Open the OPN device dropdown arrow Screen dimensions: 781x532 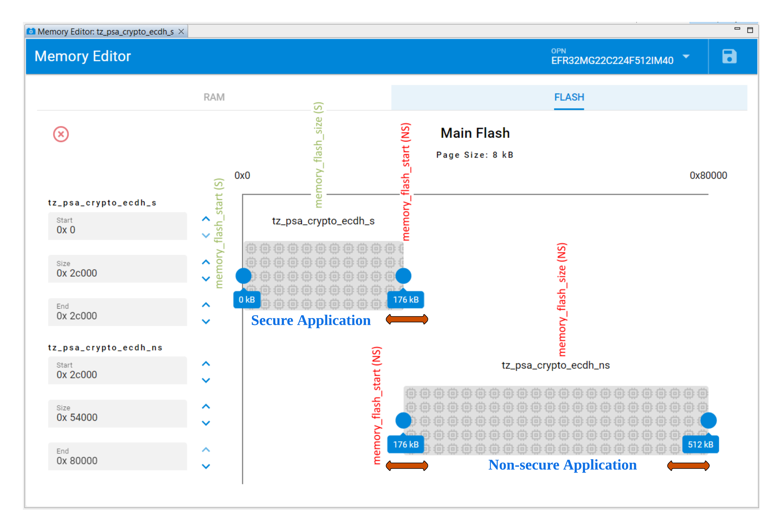[686, 57]
